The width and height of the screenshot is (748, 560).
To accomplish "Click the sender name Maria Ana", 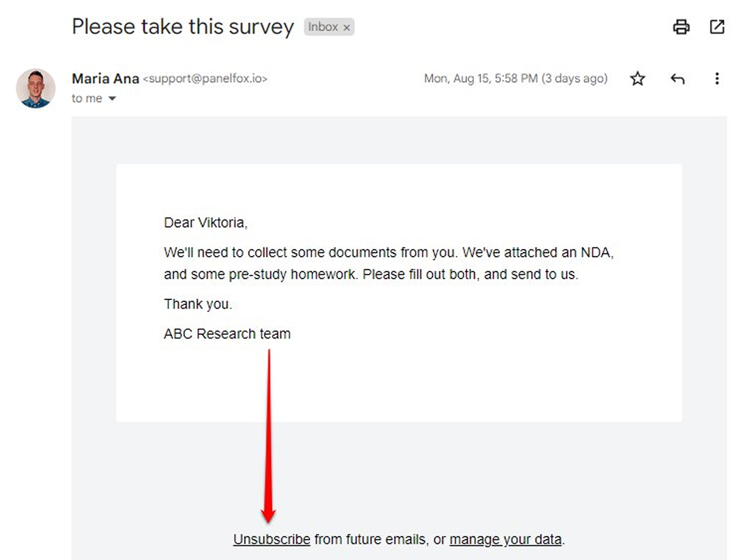I will [106, 79].
